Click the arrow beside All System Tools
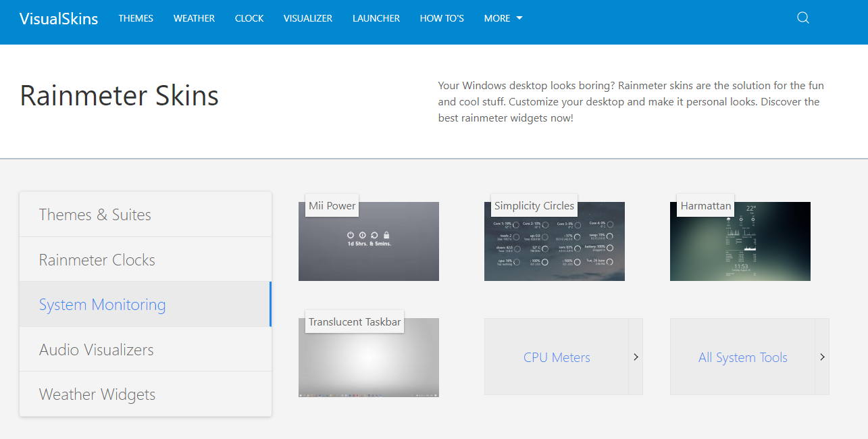This screenshot has width=868, height=439. tap(822, 357)
